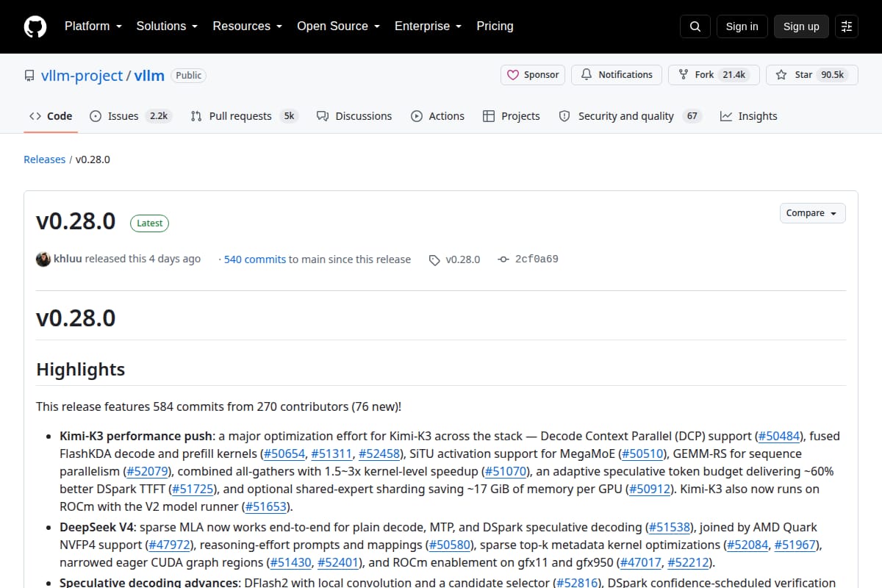This screenshot has height=588, width=882.
Task: Click the Sign in button
Action: (x=742, y=26)
